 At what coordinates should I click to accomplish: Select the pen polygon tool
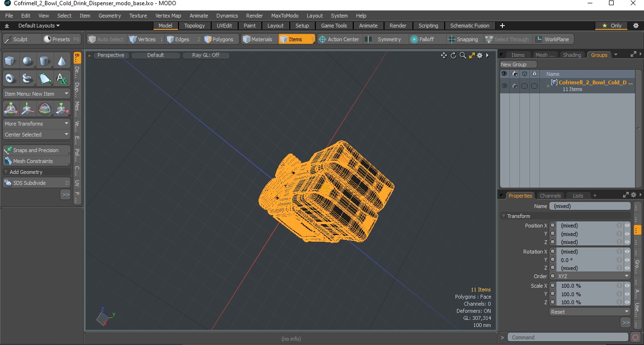tap(45, 79)
